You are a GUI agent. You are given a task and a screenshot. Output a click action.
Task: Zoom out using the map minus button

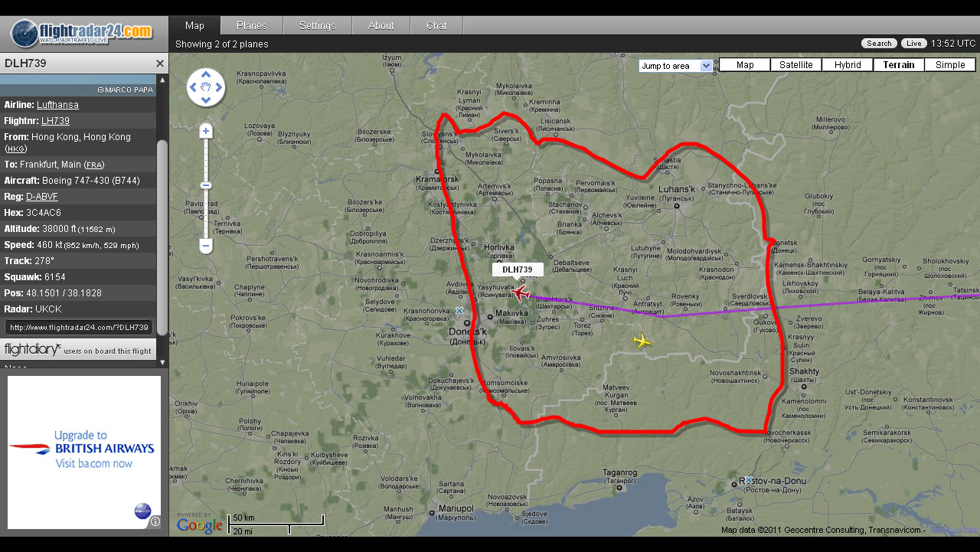coord(206,246)
